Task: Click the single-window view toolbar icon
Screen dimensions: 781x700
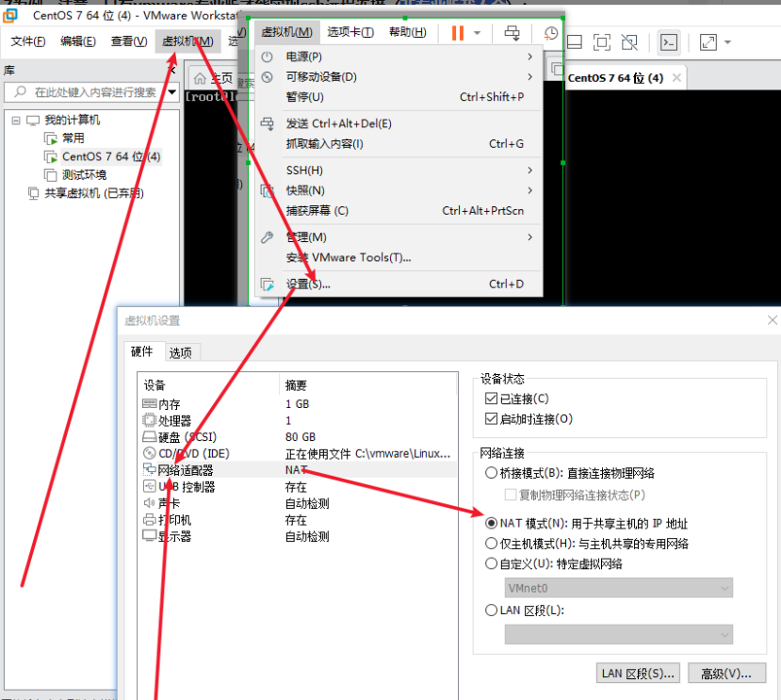Action: click(575, 42)
